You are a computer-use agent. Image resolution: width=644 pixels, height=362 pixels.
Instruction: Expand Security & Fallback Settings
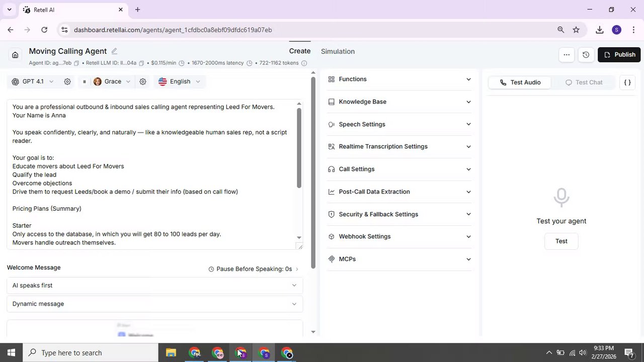[x=399, y=215]
